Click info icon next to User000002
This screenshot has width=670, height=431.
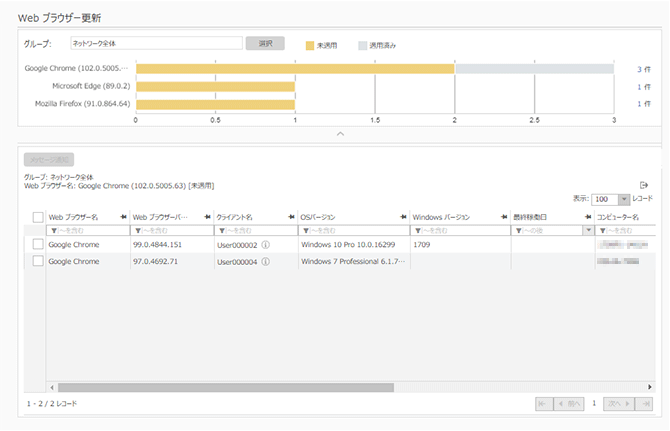265,244
